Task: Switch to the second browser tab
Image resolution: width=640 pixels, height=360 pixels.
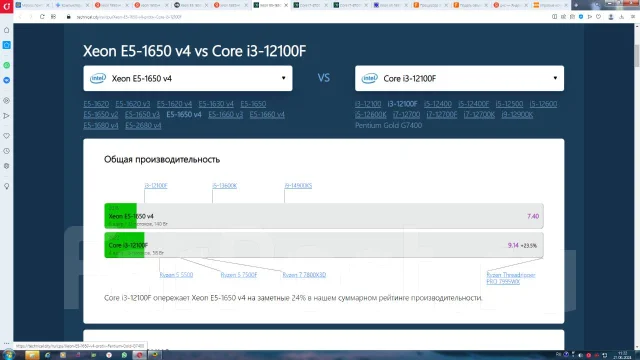Action: pyautogui.click(x=72, y=5)
